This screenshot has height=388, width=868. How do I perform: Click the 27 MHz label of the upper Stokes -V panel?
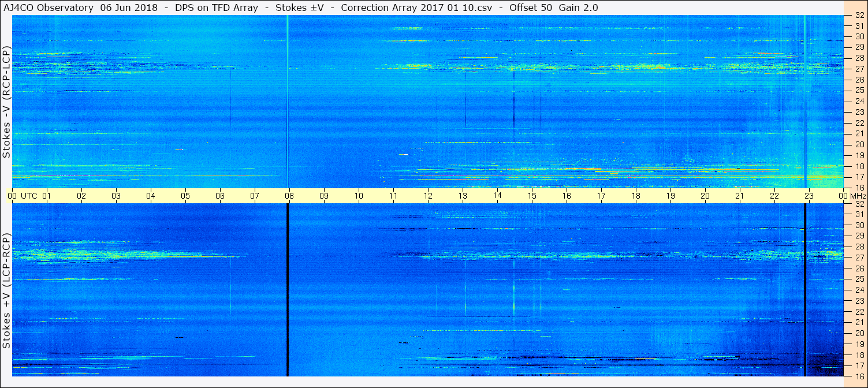[859, 68]
